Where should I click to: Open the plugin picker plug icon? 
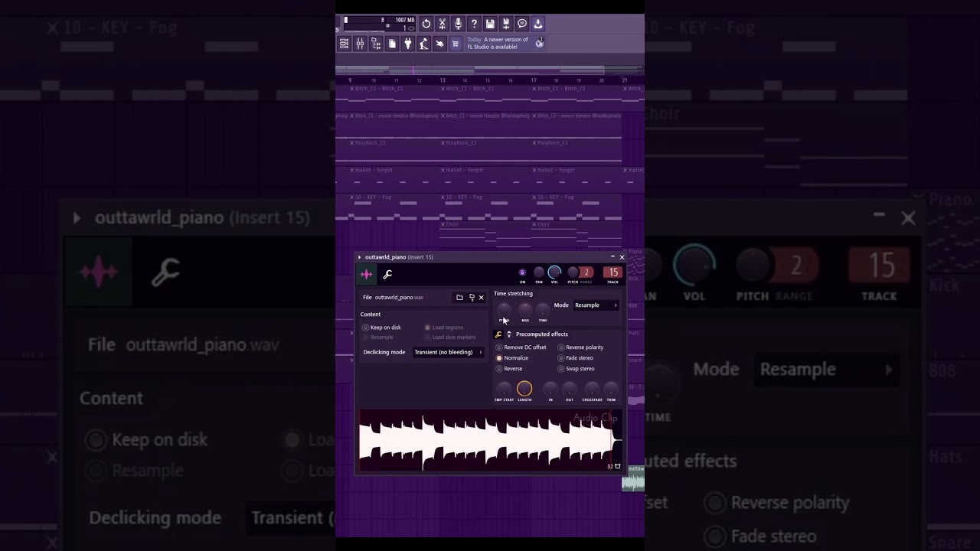pos(408,44)
